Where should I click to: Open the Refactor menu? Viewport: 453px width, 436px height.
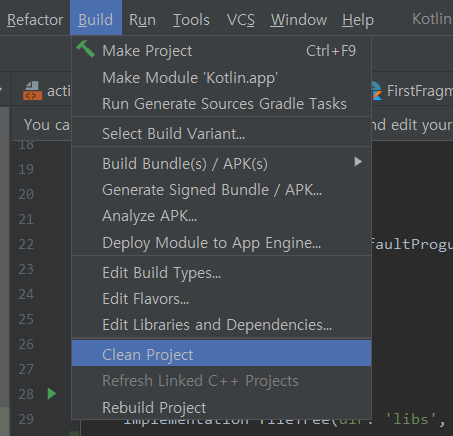(35, 20)
